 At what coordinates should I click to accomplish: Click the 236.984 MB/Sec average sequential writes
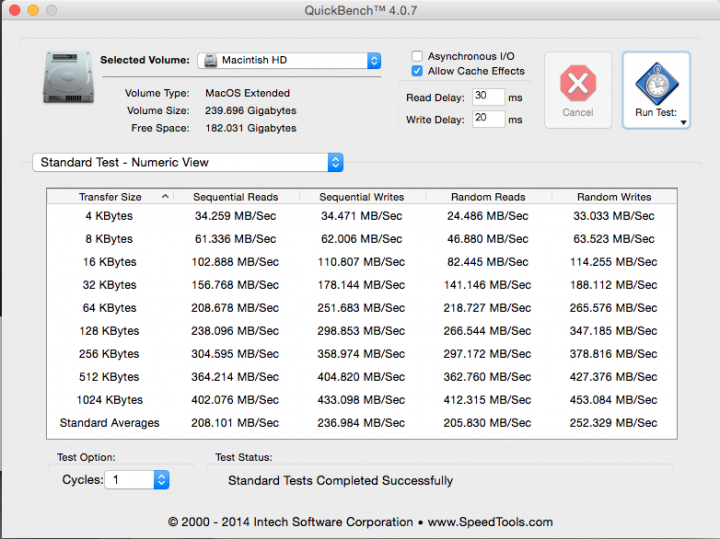click(361, 422)
